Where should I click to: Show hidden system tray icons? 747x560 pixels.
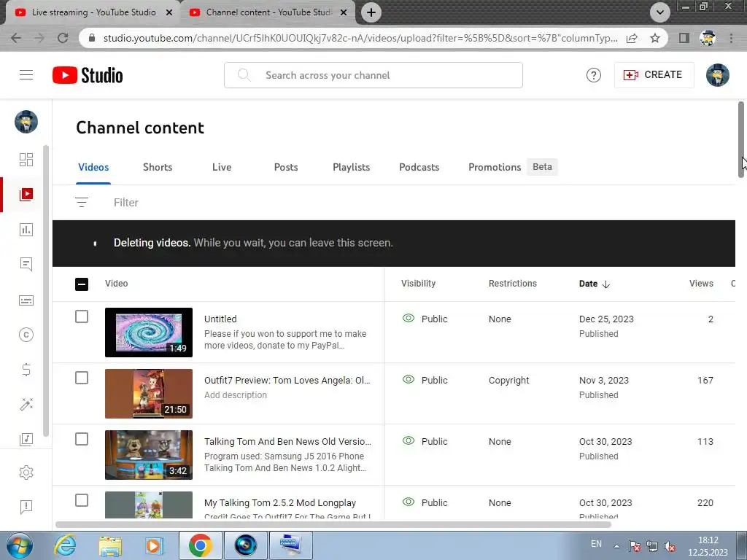click(616, 545)
